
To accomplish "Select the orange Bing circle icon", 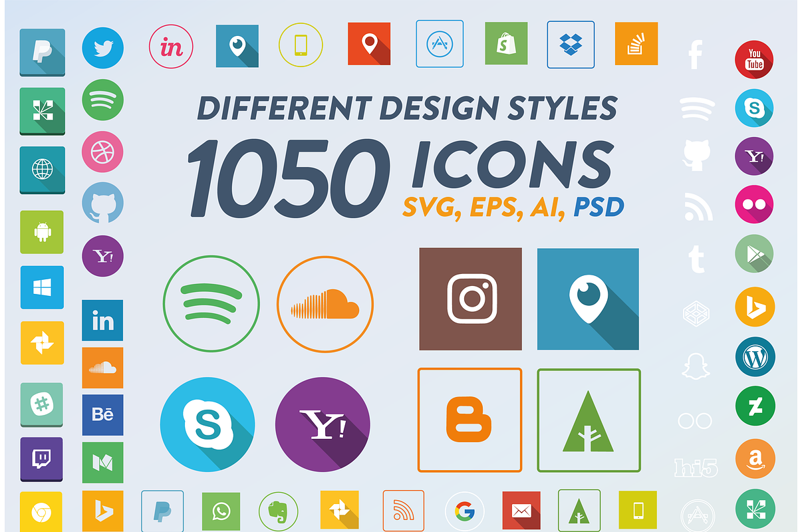I will coord(754,307).
